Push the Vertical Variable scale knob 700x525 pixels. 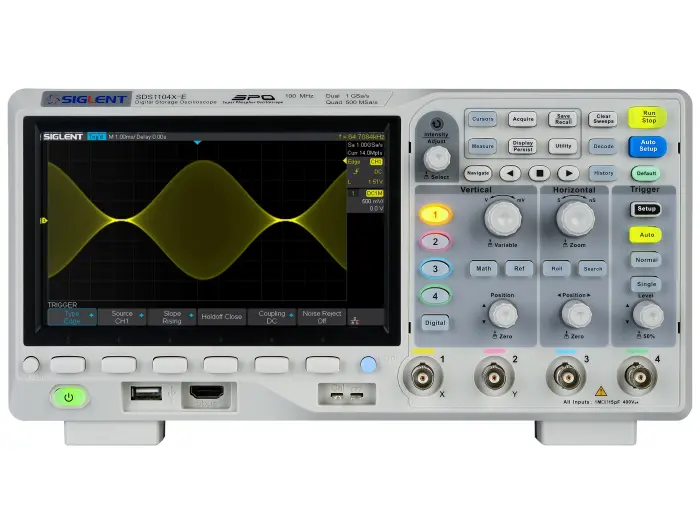point(503,218)
